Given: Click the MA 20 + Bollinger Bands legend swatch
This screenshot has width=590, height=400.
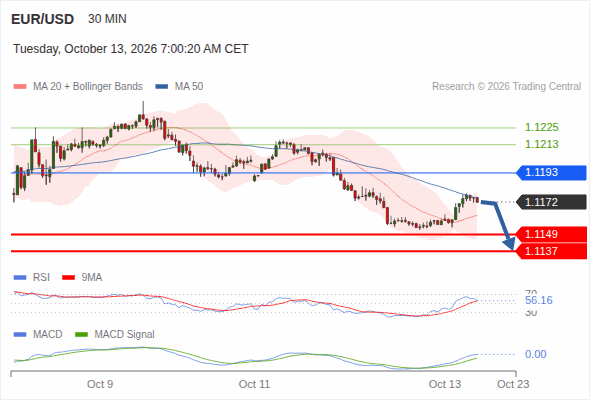Looking at the screenshot, I should 20,87.
